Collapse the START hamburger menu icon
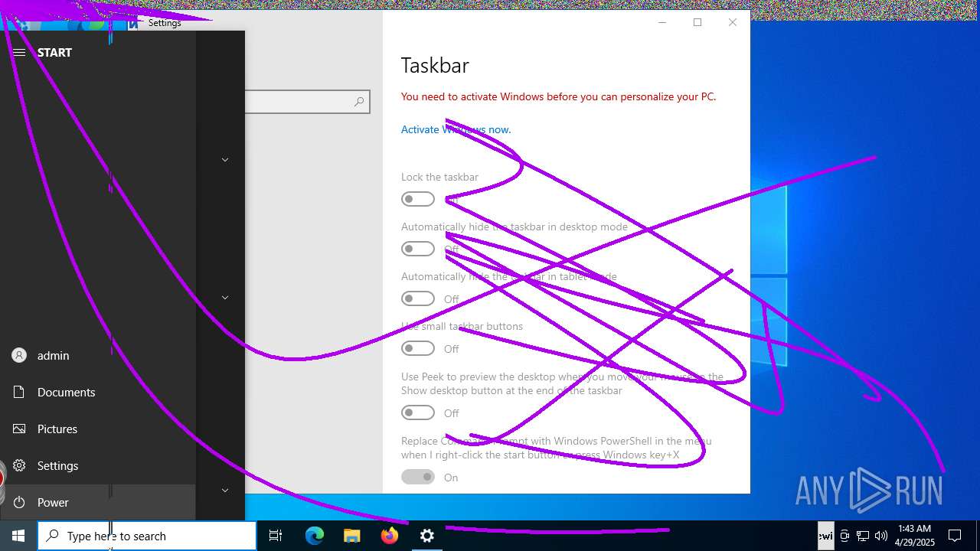This screenshot has width=980, height=551. tap(19, 52)
